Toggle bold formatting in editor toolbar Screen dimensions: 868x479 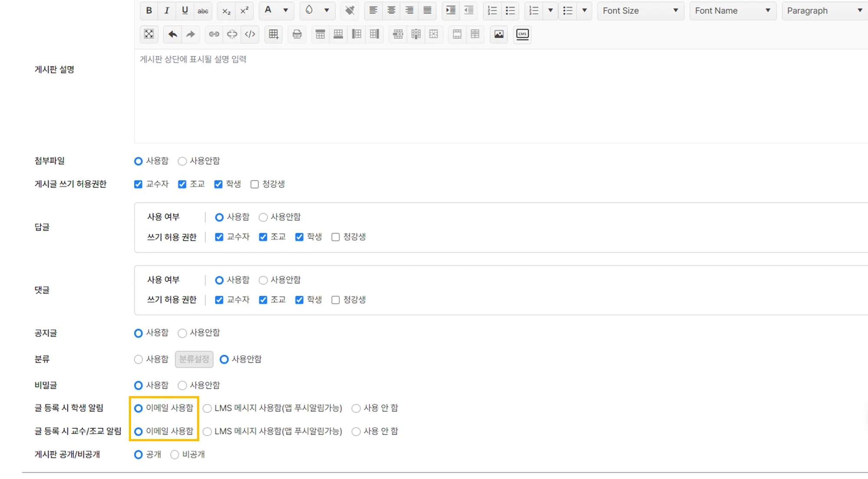[149, 10]
